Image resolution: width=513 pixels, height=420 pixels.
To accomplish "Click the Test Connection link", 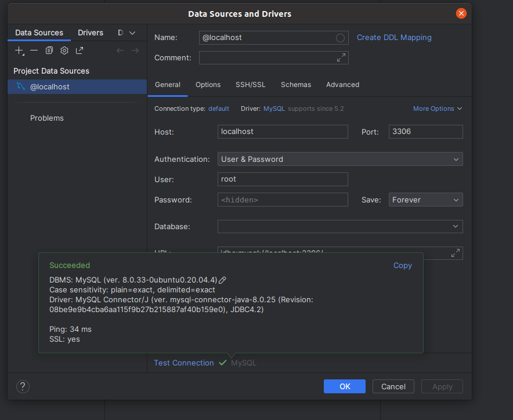I will pyautogui.click(x=183, y=363).
